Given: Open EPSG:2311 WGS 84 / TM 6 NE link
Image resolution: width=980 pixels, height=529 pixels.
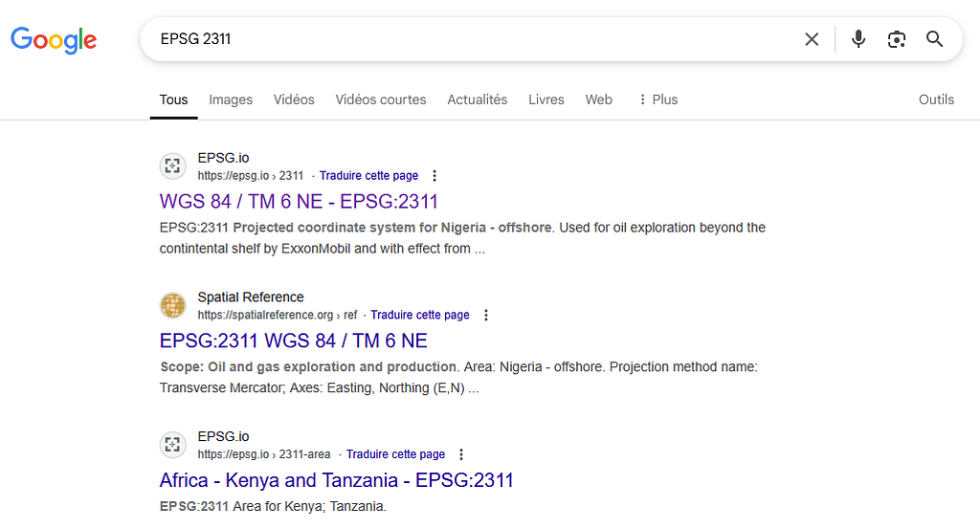Looking at the screenshot, I should tap(294, 341).
